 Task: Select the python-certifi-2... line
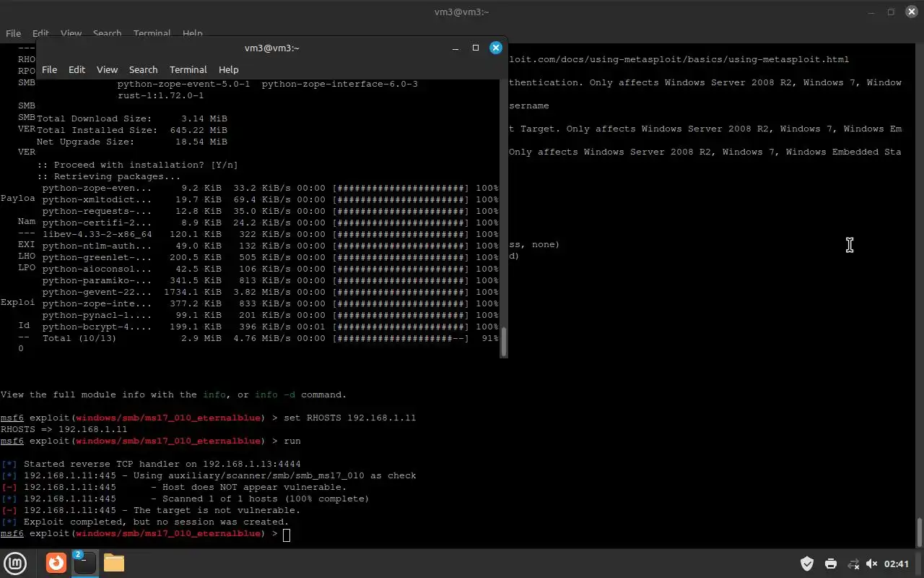[270, 223]
